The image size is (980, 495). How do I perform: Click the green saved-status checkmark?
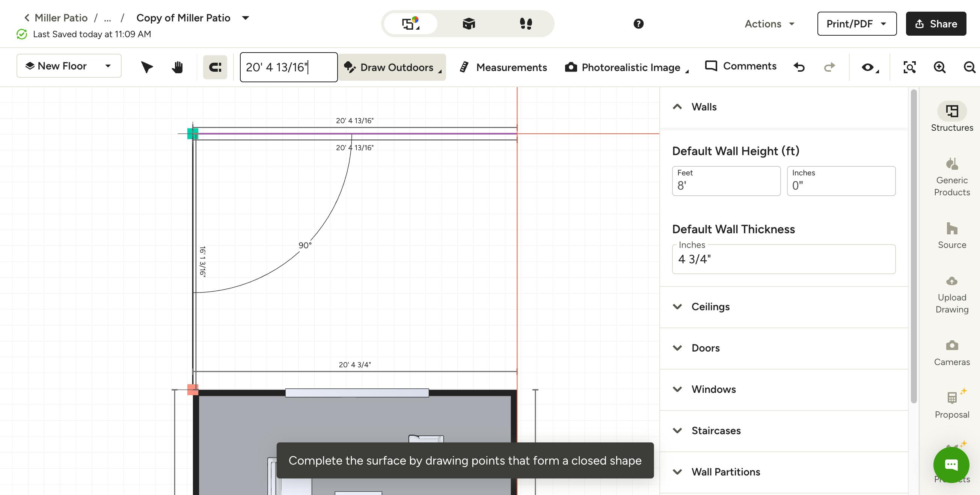pos(22,34)
